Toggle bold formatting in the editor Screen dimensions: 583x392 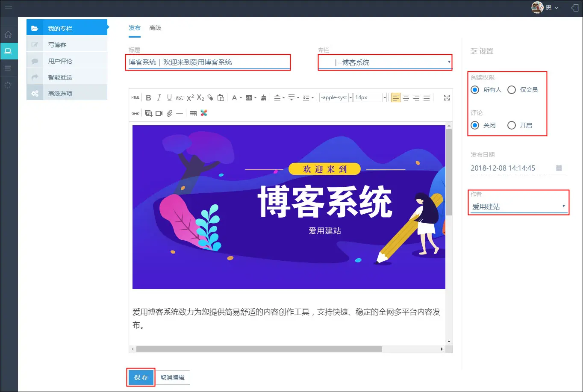pos(148,98)
